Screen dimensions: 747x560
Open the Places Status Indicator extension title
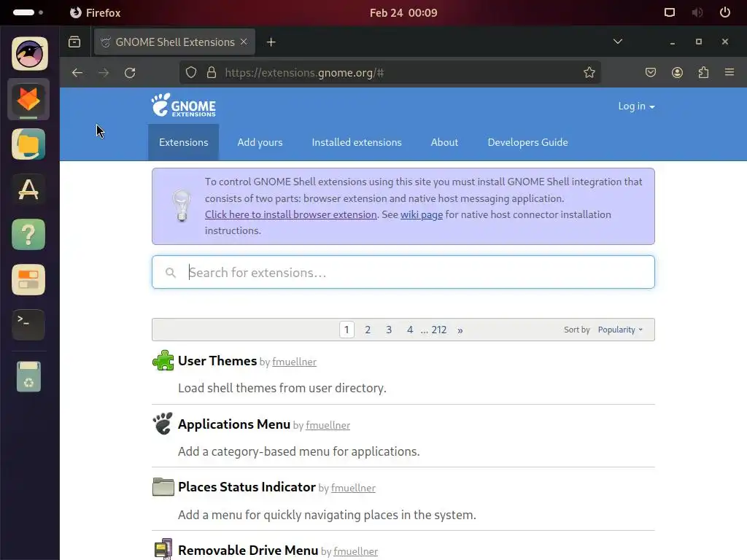coord(247,487)
